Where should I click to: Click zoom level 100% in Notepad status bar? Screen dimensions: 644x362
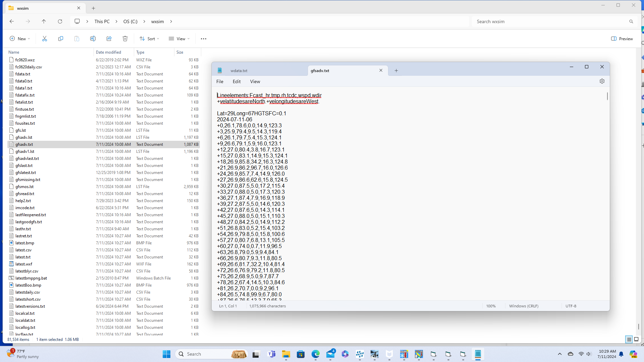pos(491,306)
